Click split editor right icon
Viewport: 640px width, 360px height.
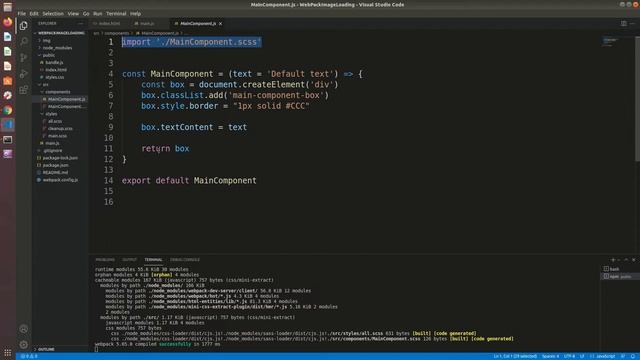[624, 24]
